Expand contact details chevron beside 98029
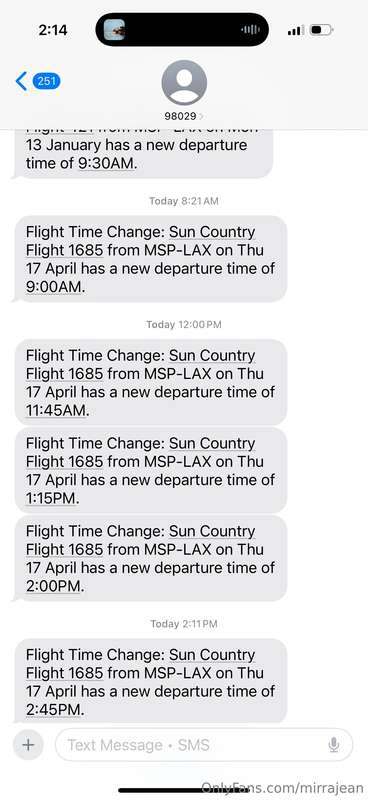 click(201, 116)
